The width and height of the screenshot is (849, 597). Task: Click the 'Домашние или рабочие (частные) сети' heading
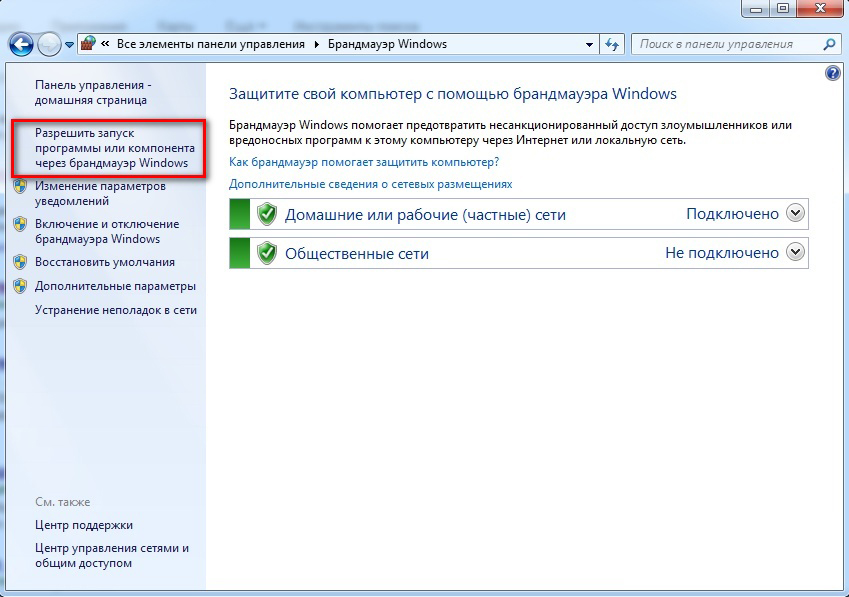coord(425,215)
